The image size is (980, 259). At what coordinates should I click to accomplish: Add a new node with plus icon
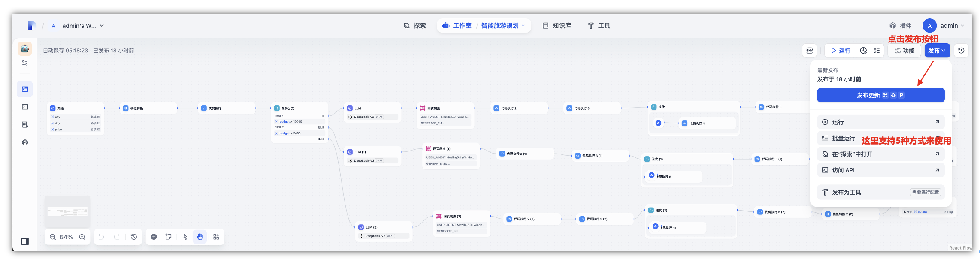tap(154, 237)
